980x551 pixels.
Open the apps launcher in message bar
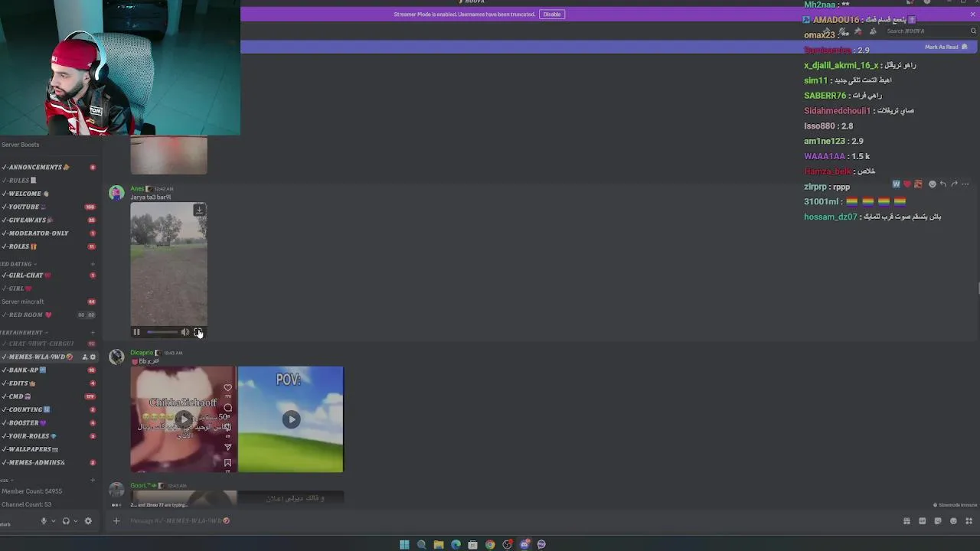click(969, 521)
